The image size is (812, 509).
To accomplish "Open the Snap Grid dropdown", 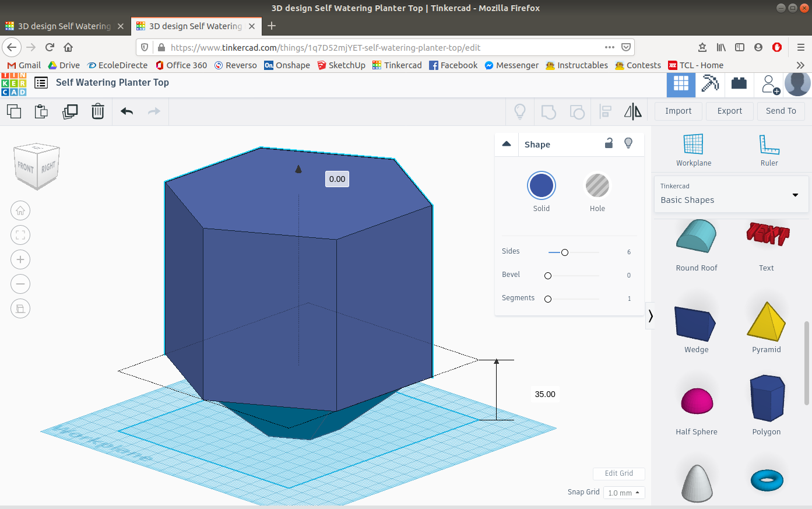I will pos(624,493).
